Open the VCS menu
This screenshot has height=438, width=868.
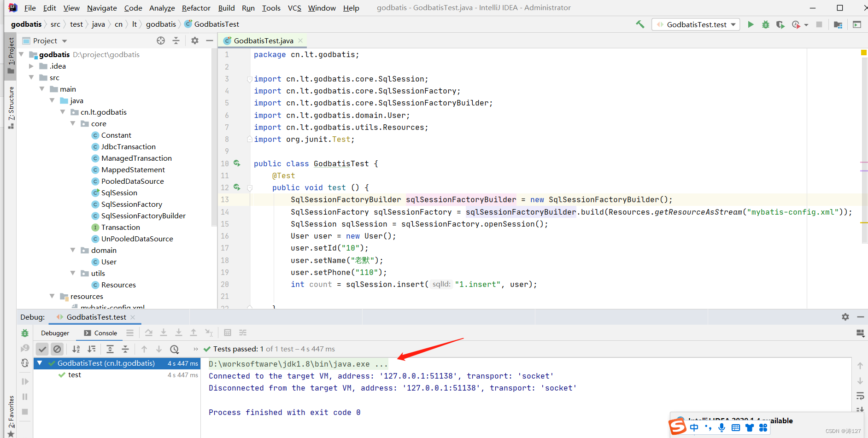(294, 8)
